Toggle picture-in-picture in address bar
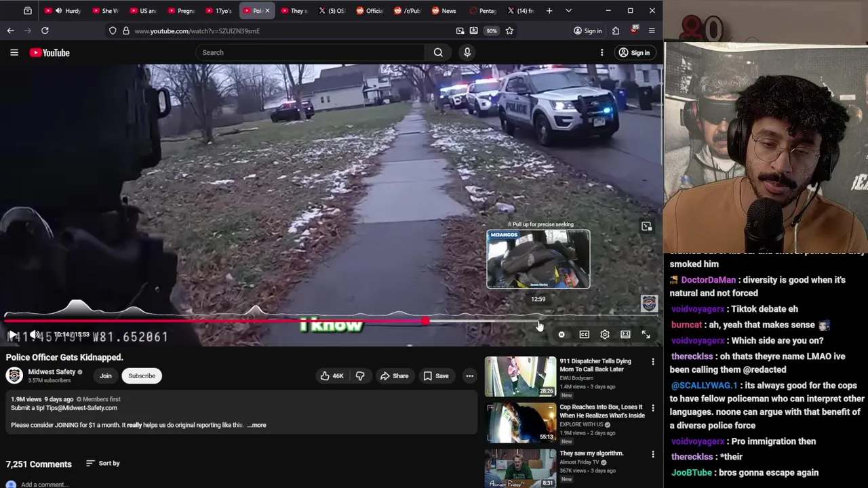 tap(460, 30)
